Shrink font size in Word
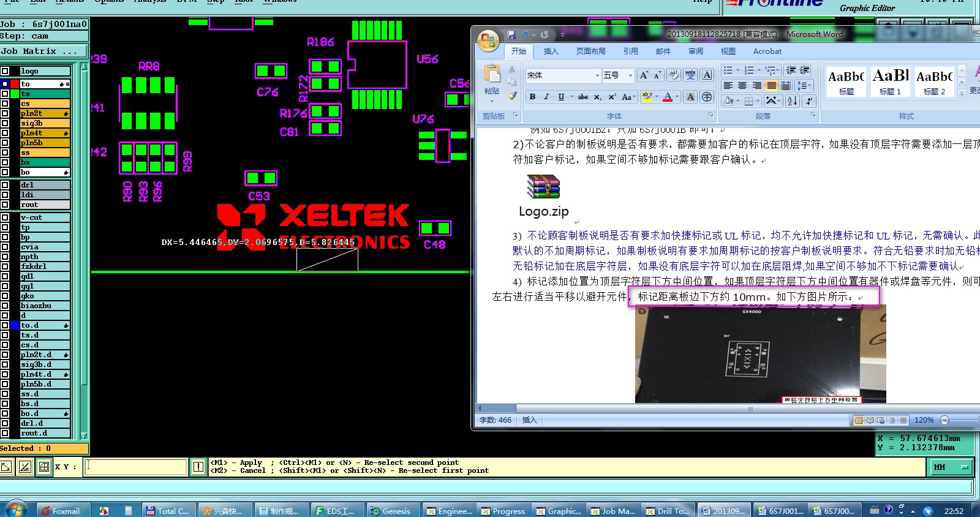The width and height of the screenshot is (980, 517). [657, 75]
